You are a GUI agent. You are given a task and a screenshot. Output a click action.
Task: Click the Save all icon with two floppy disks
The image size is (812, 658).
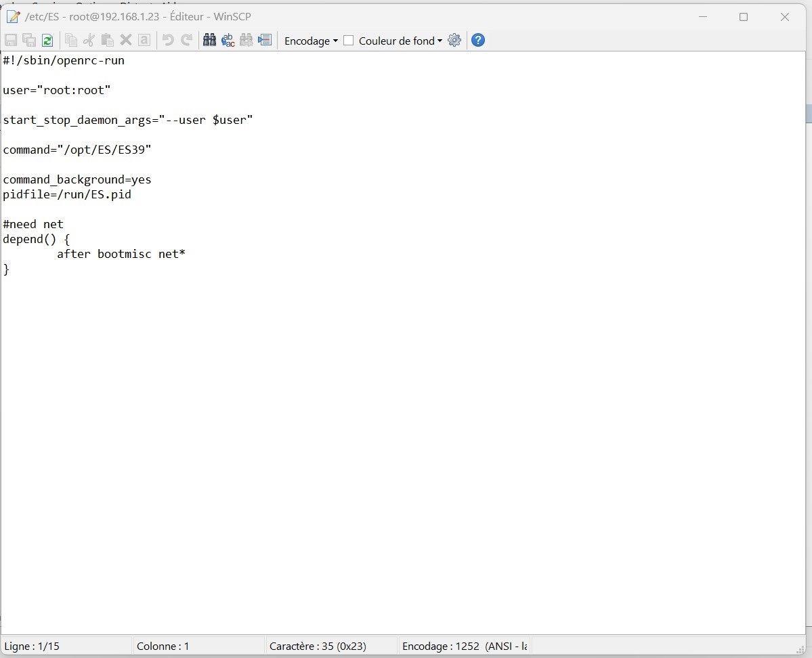29,41
